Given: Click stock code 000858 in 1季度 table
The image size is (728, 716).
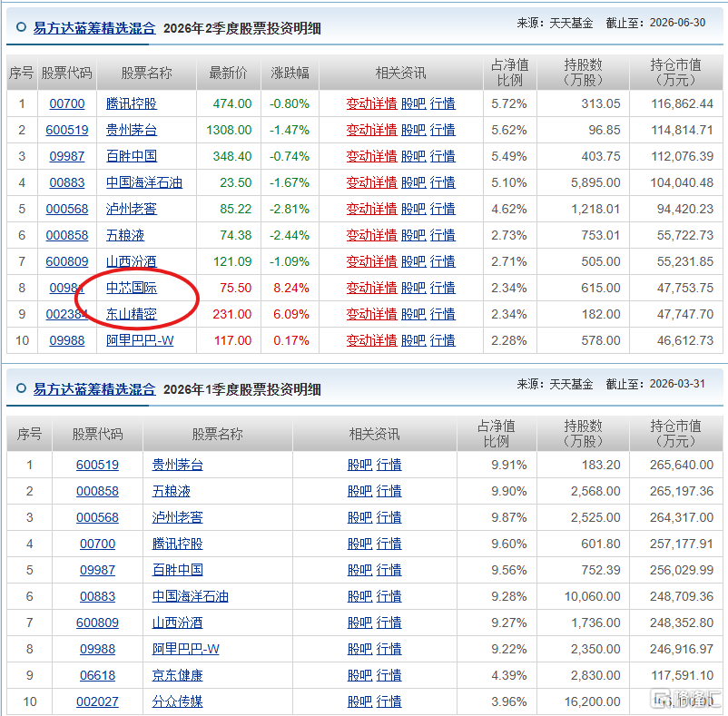Looking at the screenshot, I should (x=97, y=492).
